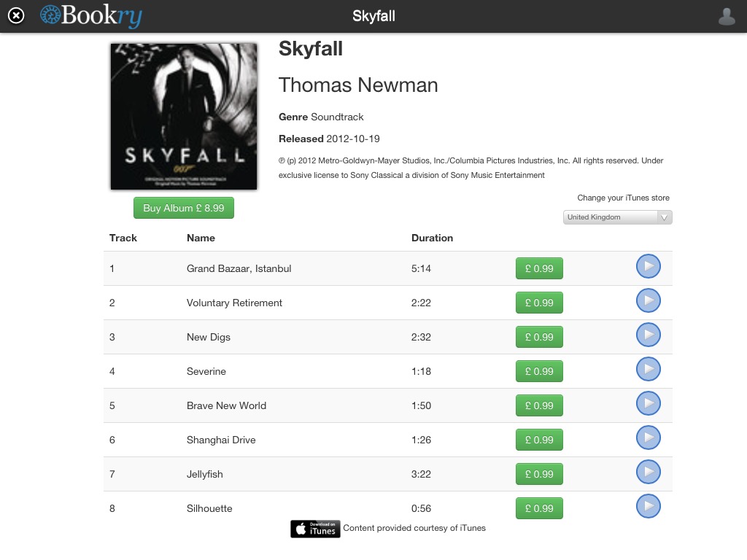Click the 1:26 duration value
The height and width of the screenshot is (560, 747).
(421, 440)
